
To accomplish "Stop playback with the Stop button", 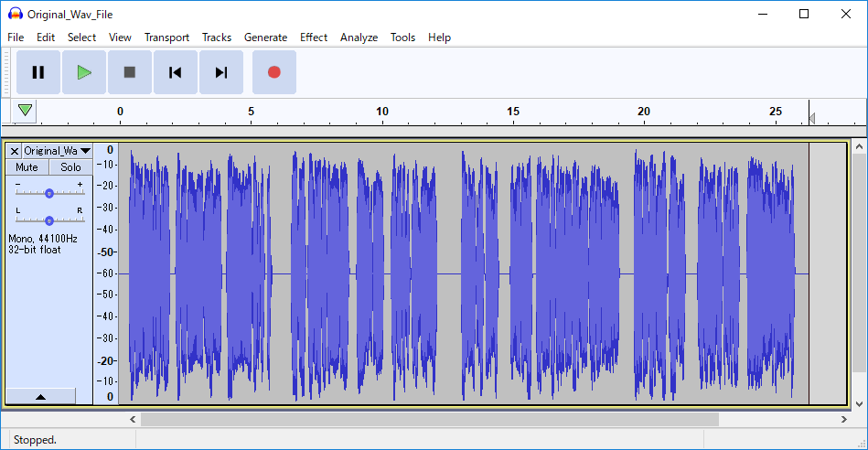I will coord(130,72).
